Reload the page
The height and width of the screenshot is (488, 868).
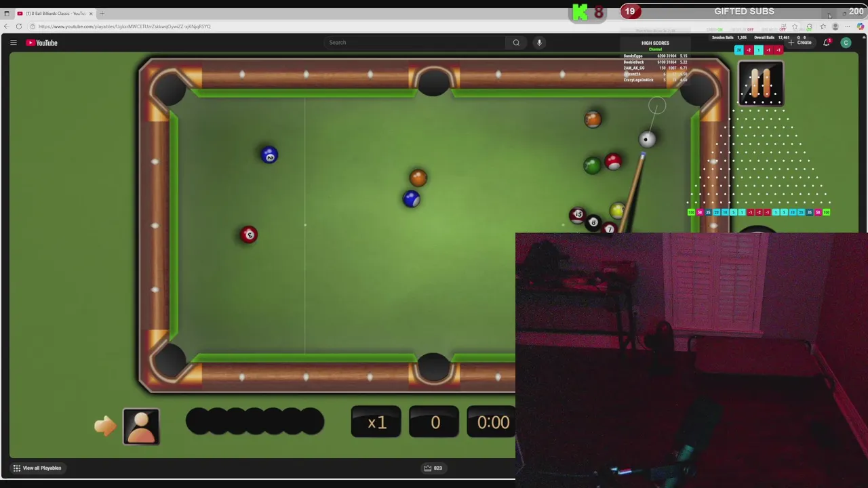(19, 26)
